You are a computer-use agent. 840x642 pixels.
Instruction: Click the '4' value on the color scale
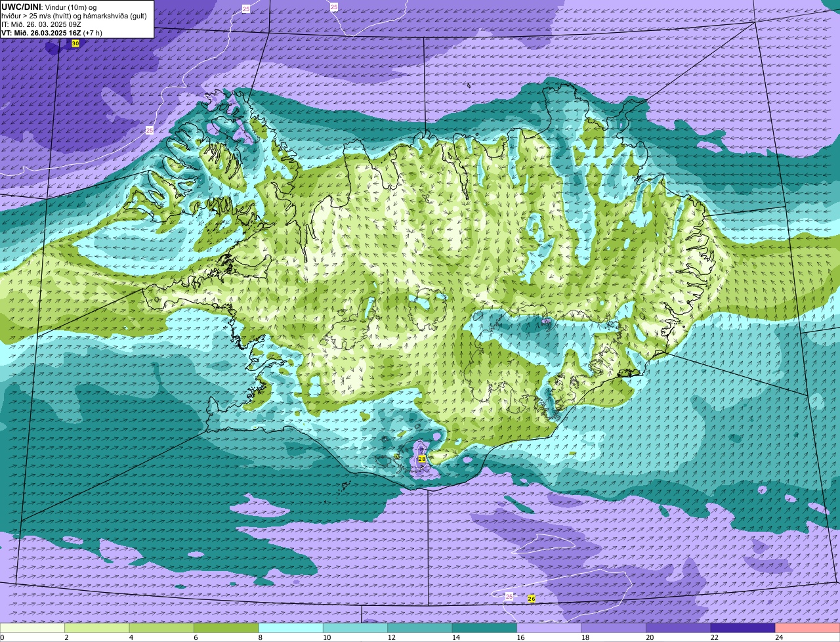pos(131,637)
